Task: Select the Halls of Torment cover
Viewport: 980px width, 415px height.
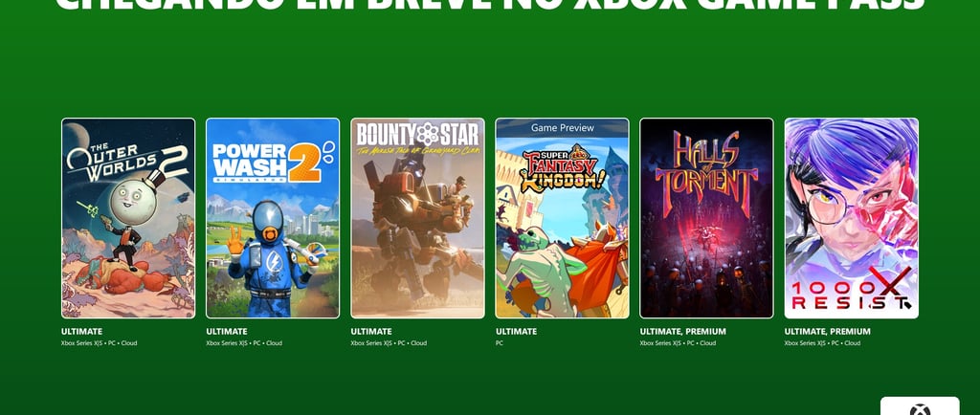Action: 706,218
